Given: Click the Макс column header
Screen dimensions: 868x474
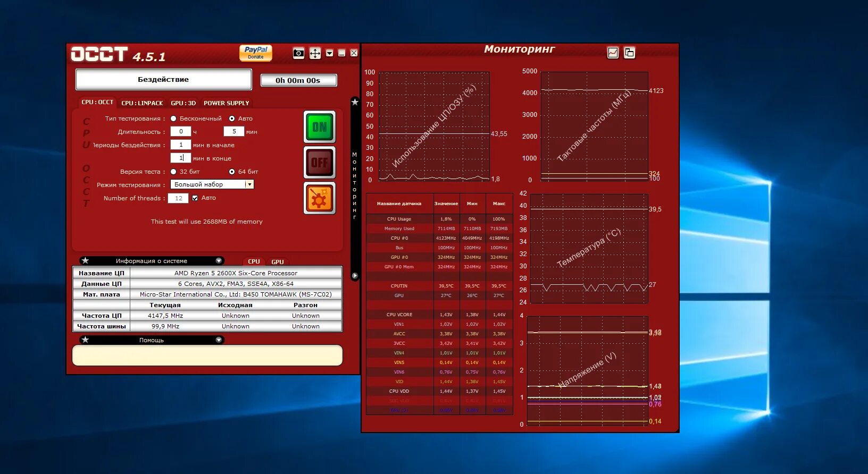Looking at the screenshot, I should pos(499,204).
